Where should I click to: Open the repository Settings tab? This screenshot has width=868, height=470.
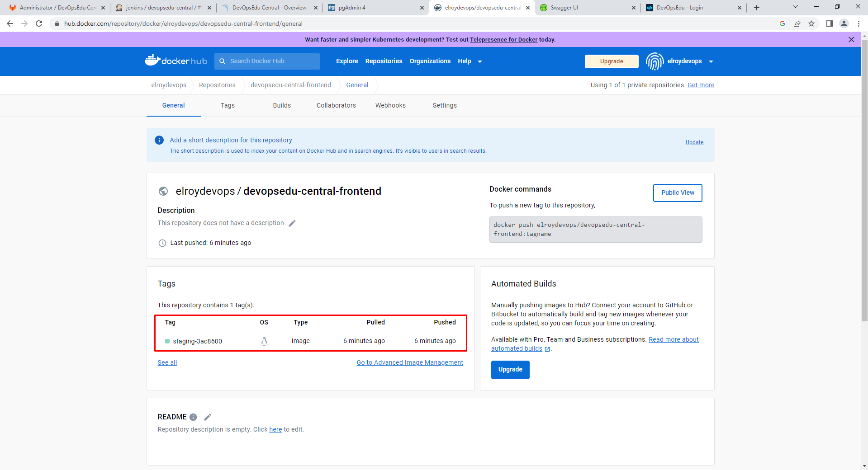point(445,105)
